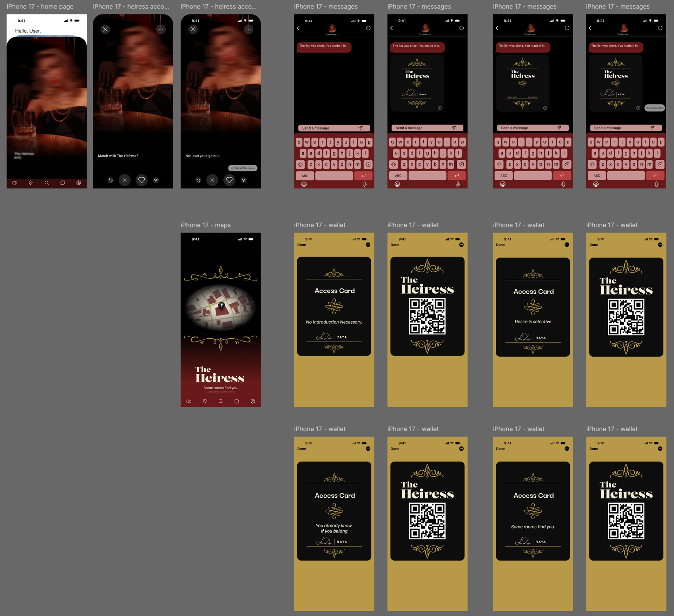The width and height of the screenshot is (674, 616).
Task: Select the card saying "No Indroduction Necessary."
Action: [x=334, y=306]
